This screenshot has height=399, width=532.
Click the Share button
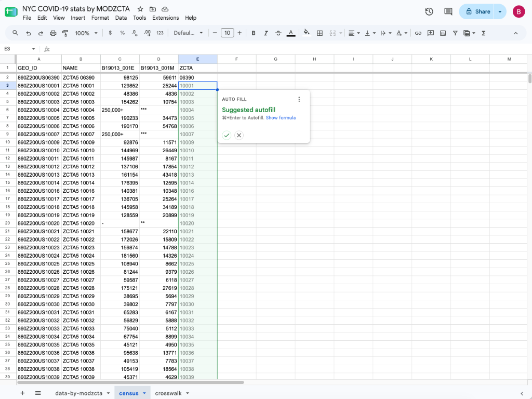(x=477, y=11)
